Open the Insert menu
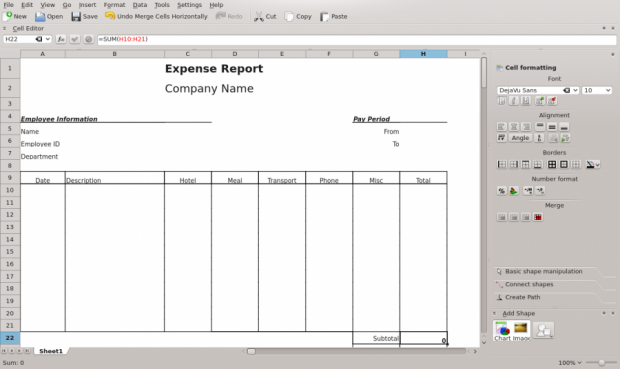Viewport: 620px width, 369px height. tap(87, 5)
